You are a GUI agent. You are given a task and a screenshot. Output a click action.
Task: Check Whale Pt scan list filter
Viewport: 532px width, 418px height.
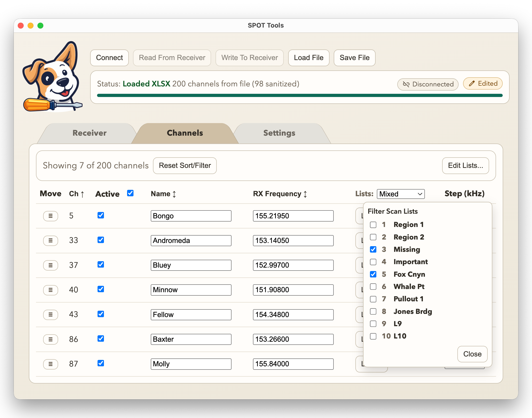coord(373,287)
